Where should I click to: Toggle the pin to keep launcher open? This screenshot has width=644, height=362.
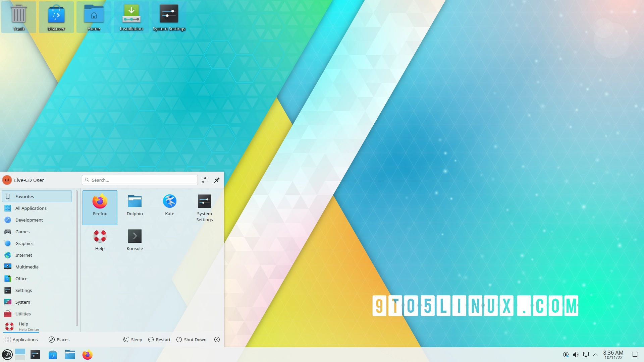coord(217,180)
